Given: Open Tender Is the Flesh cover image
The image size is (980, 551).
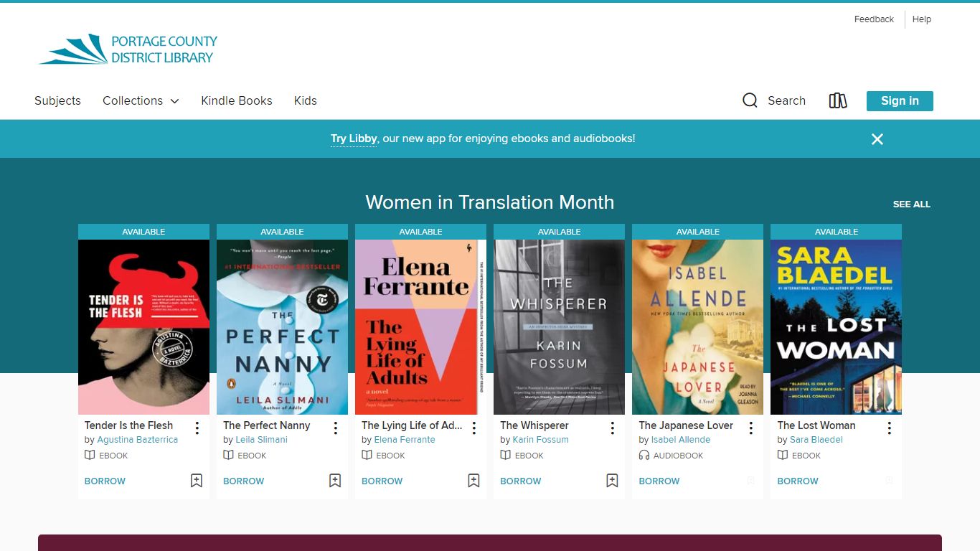Looking at the screenshot, I should click(x=143, y=327).
